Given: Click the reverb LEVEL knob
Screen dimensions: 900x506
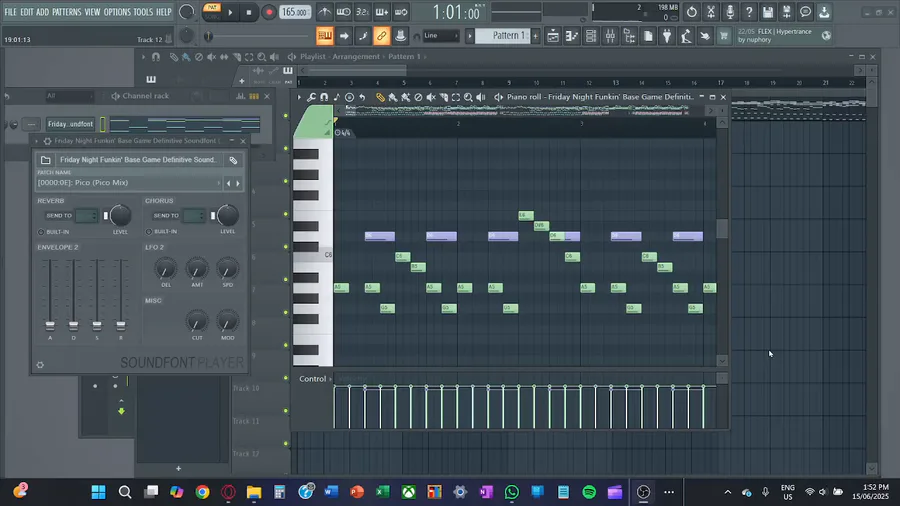Looking at the screenshot, I should tap(120, 216).
